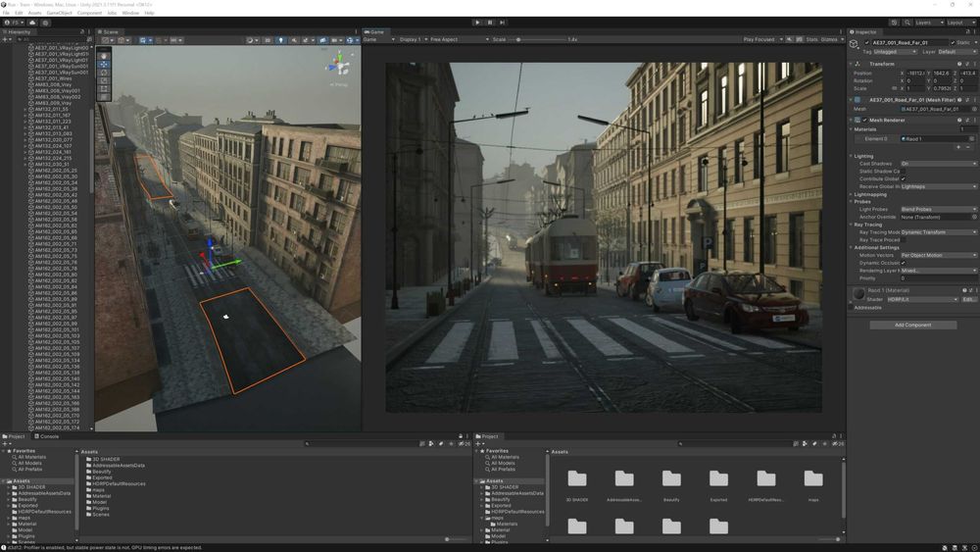
Task: Toggle scene lighting lightbulb icon
Action: 281,40
